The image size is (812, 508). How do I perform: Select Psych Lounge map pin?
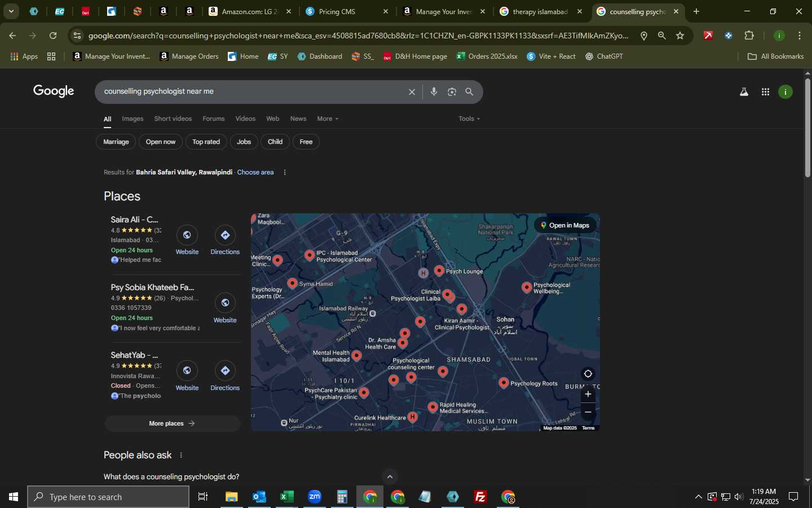pyautogui.click(x=439, y=271)
